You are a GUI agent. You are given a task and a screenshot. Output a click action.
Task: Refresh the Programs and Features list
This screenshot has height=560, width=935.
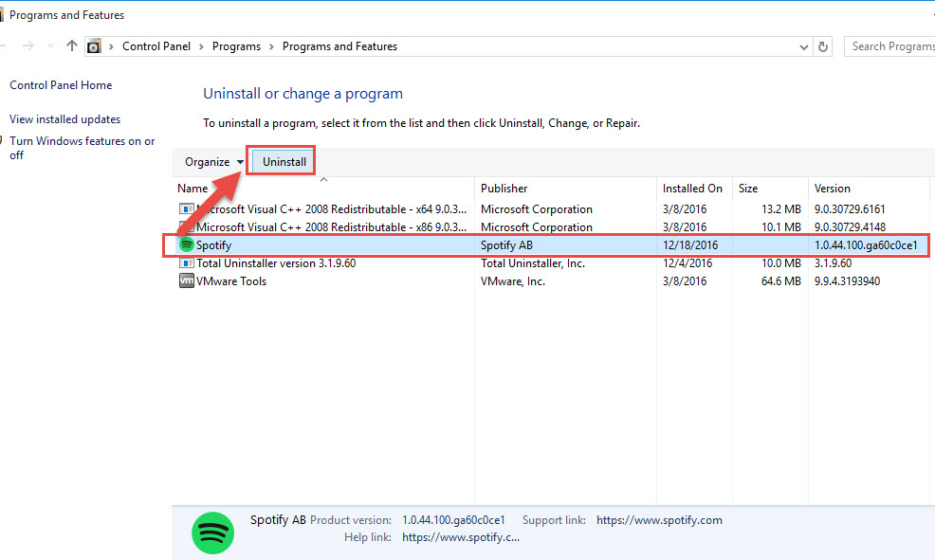(x=823, y=46)
